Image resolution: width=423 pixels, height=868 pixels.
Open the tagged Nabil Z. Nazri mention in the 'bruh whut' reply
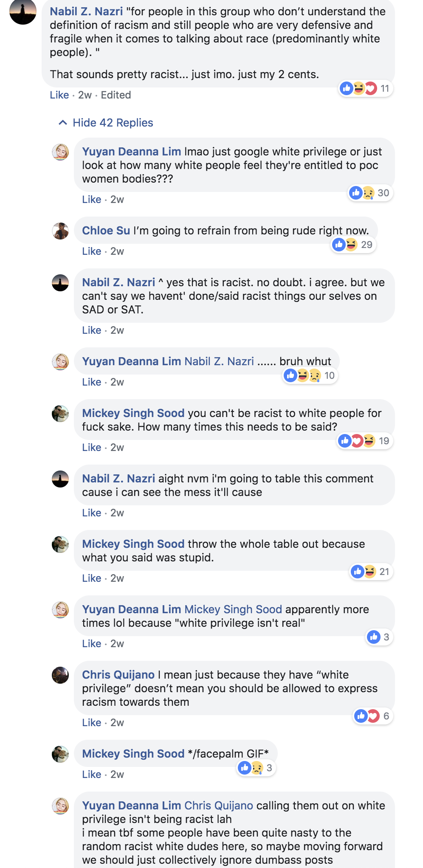tap(219, 361)
